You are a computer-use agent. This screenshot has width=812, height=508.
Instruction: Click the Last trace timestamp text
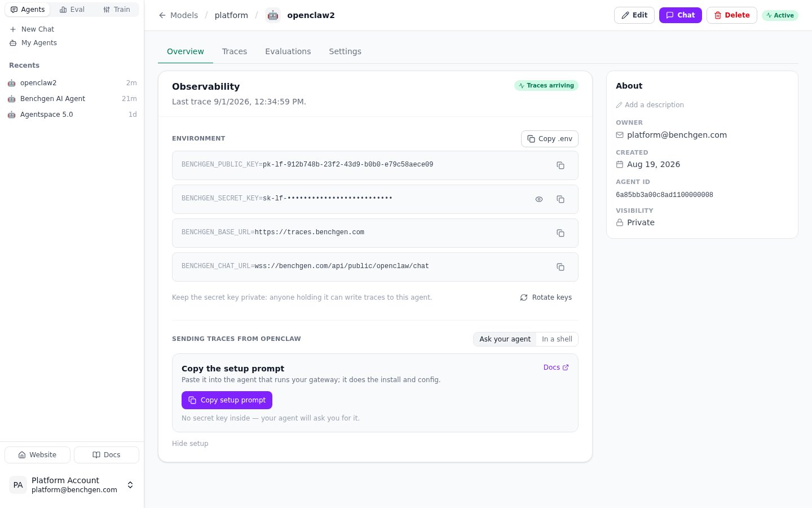239,102
